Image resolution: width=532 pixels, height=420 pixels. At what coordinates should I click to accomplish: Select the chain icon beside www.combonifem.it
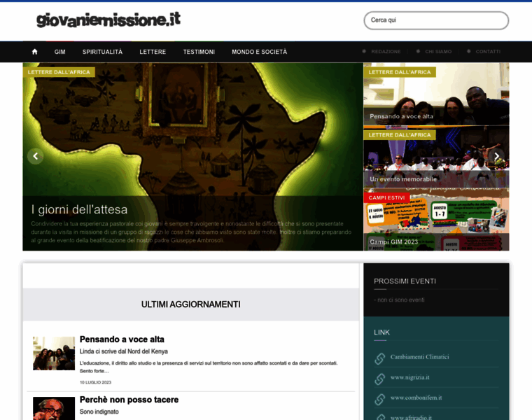tap(379, 399)
